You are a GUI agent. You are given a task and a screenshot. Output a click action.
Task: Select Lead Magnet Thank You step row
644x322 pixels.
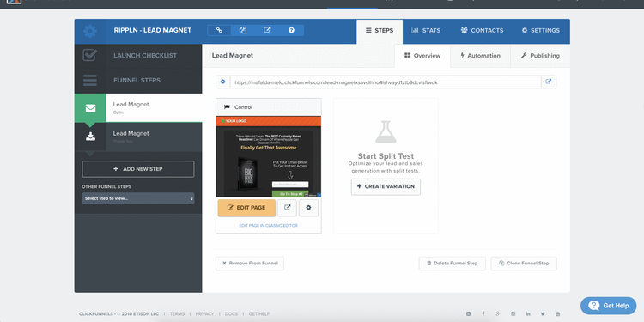tap(138, 137)
